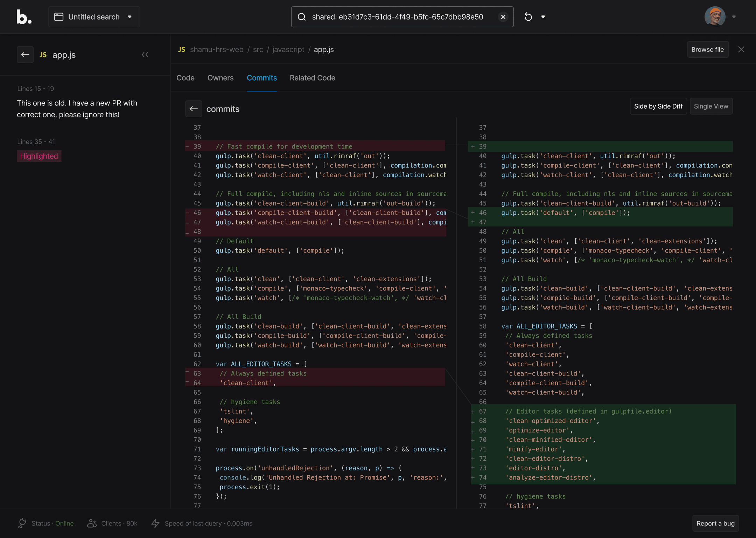Viewport: 756px width, 538px height.
Task: Go back to the commits list
Action: [194, 109]
